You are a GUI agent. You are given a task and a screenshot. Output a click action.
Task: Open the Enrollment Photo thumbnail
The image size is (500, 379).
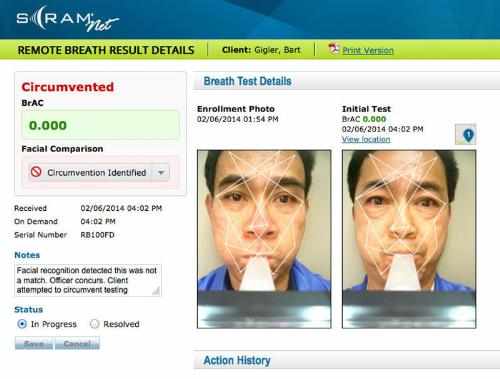(264, 239)
